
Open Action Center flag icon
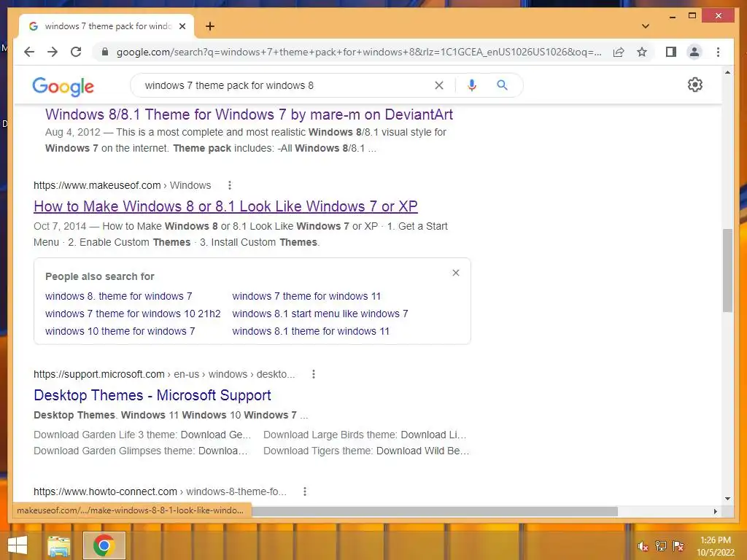pos(678,545)
